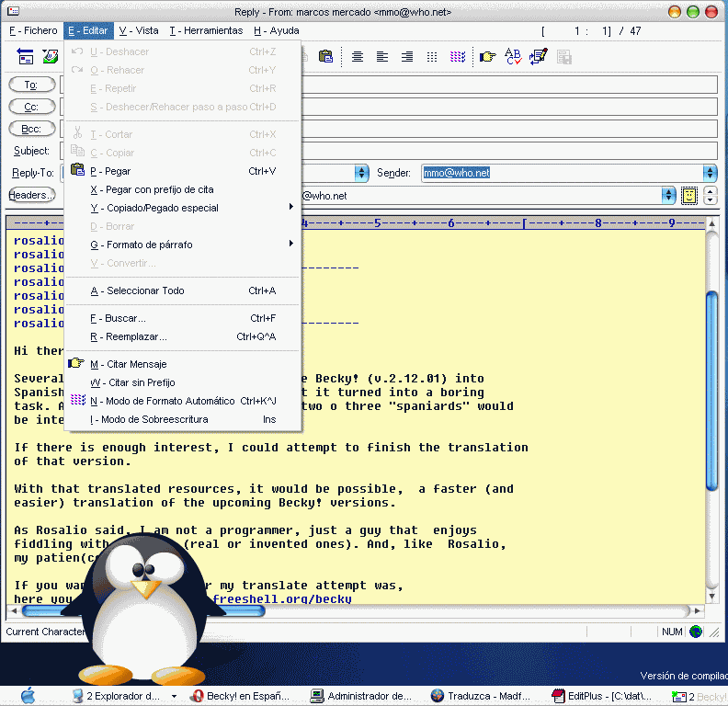728x706 pixels.
Task: Open the H - Ayuda menu
Action: [x=277, y=30]
